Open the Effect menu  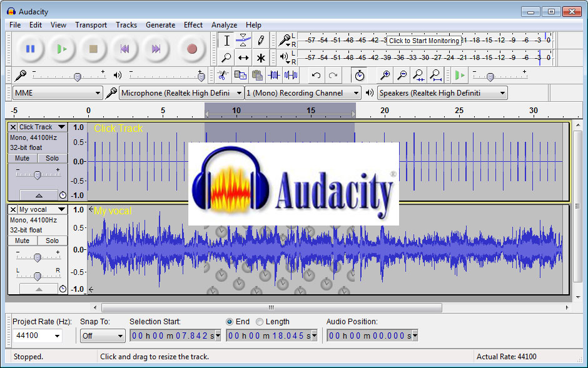coord(193,25)
